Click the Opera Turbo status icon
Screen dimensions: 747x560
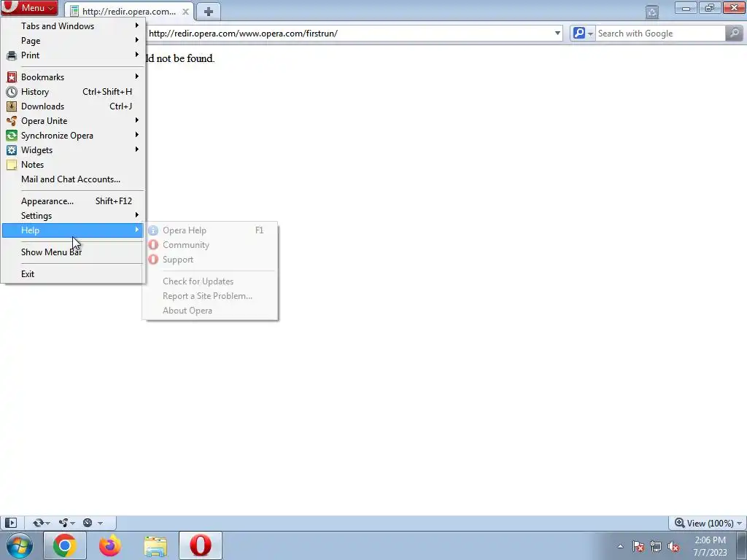tap(88, 524)
